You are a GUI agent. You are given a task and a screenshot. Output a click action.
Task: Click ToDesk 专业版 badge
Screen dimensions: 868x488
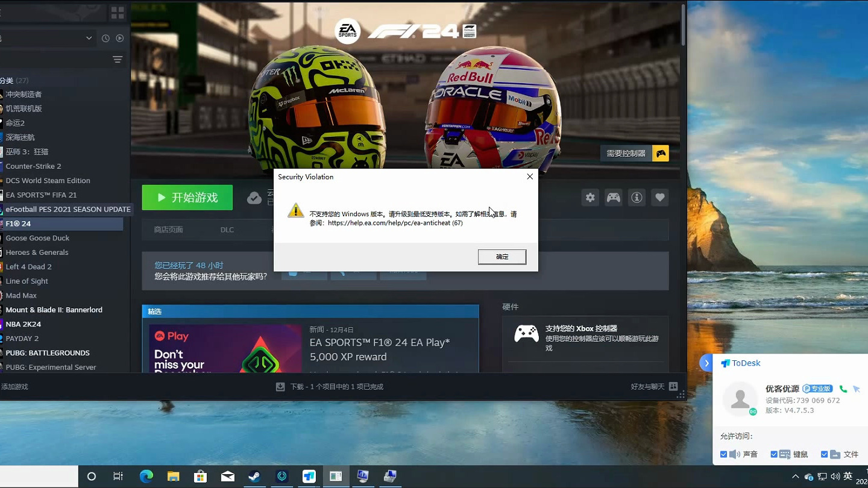tap(817, 389)
